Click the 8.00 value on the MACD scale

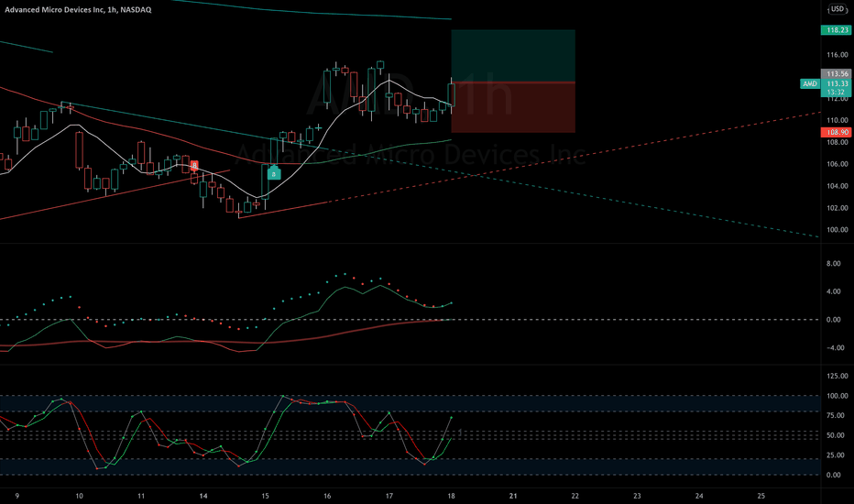coord(833,264)
